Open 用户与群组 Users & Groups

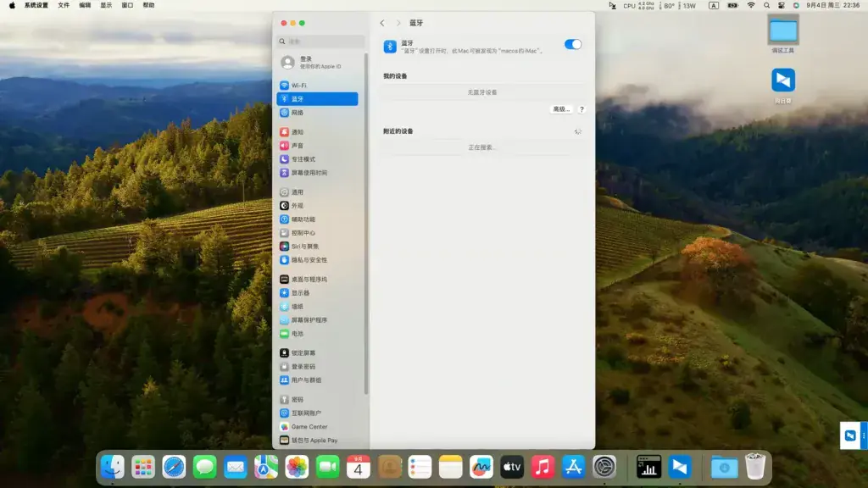(x=317, y=380)
